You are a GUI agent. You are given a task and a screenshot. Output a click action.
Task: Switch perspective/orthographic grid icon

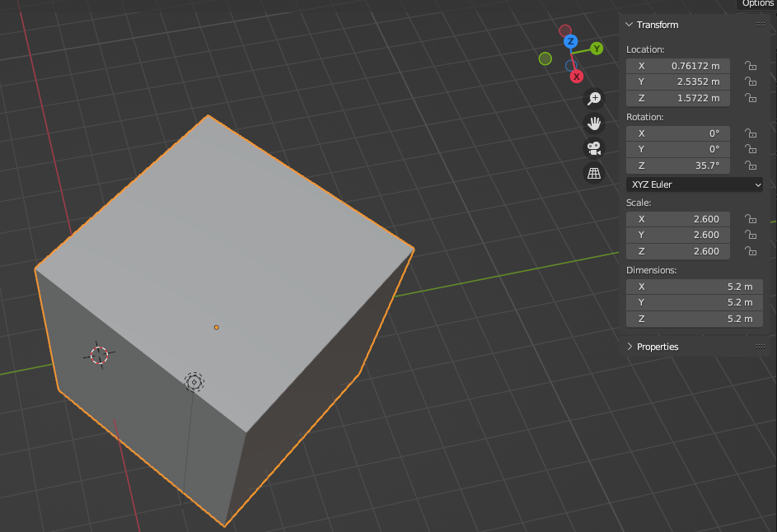pos(593,174)
